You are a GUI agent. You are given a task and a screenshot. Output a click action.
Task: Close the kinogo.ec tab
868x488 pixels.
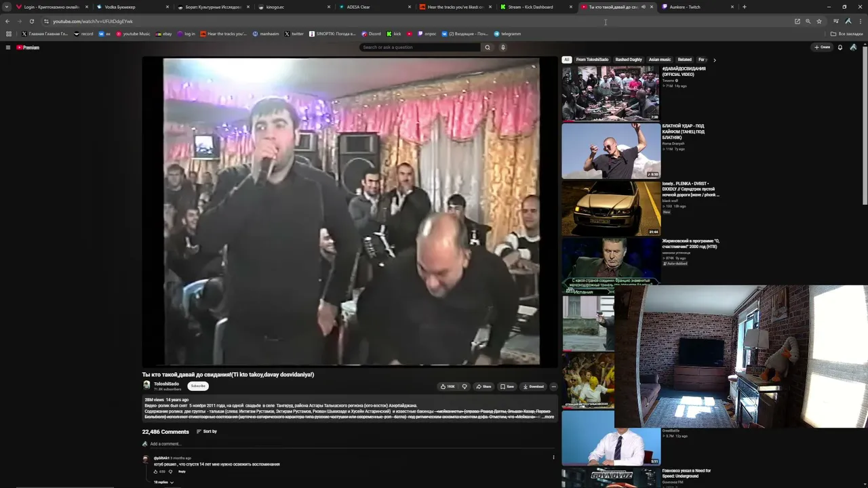[329, 7]
